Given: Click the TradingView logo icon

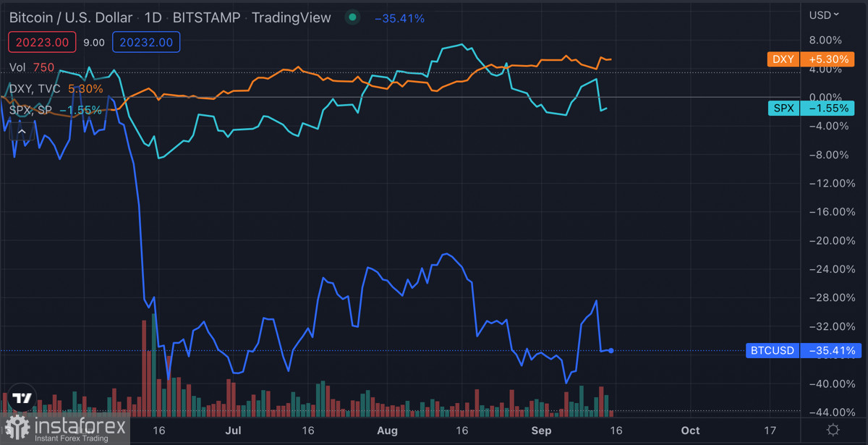Looking at the screenshot, I should coord(22,398).
